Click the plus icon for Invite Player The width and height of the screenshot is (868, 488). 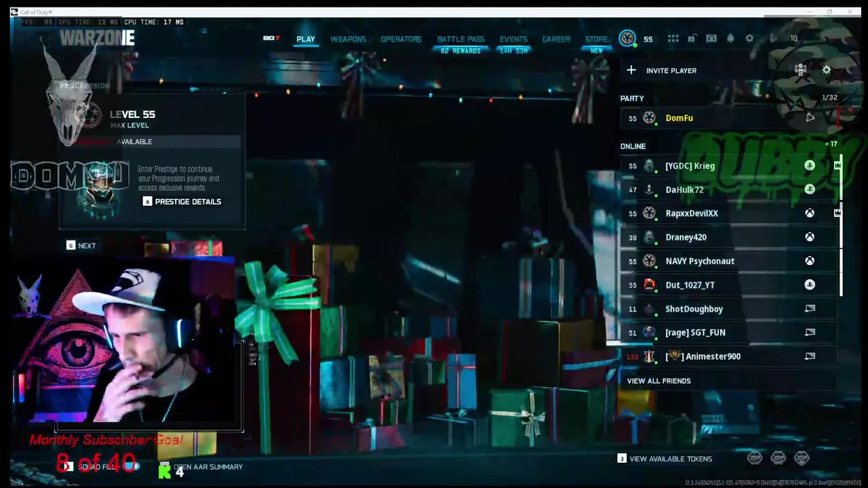631,70
